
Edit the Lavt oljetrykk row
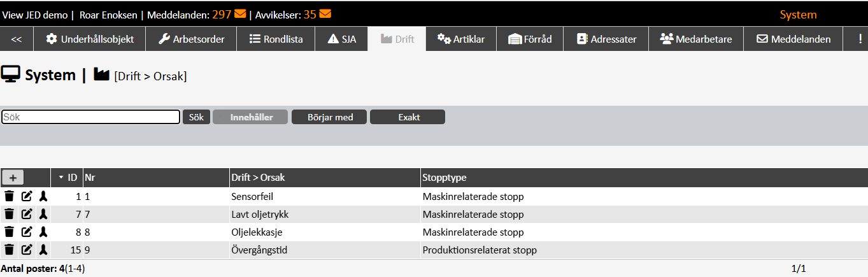tap(27, 214)
